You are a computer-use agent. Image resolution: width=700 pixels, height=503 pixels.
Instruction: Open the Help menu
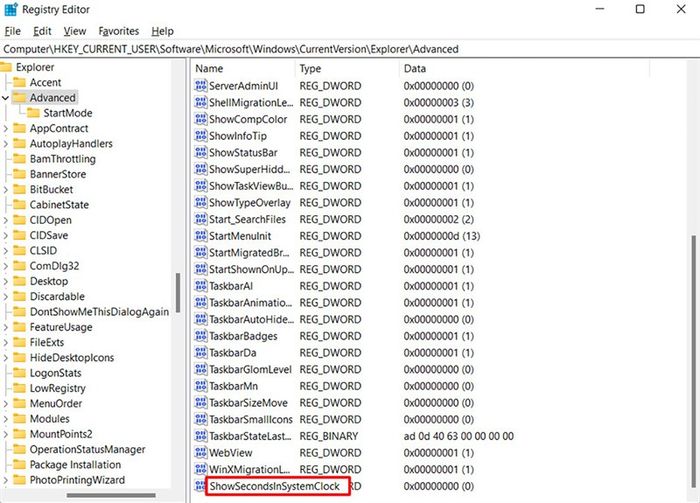pos(162,31)
